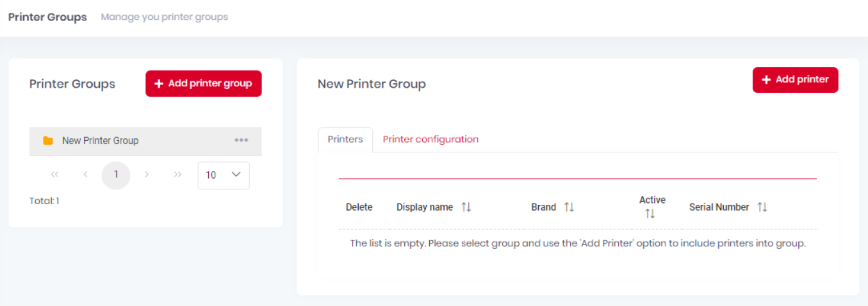Click the Display name column header
The image size is (868, 306).
(425, 207)
